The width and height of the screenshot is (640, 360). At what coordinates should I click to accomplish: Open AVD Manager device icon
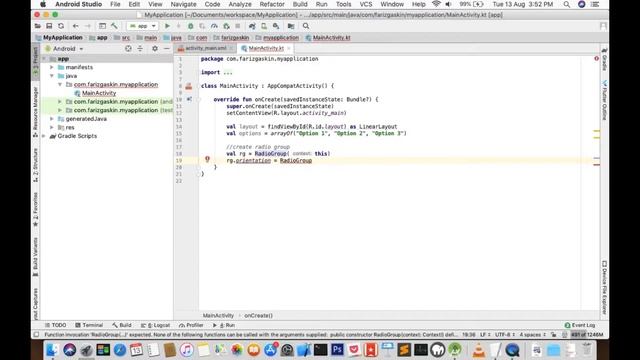(x=264, y=26)
